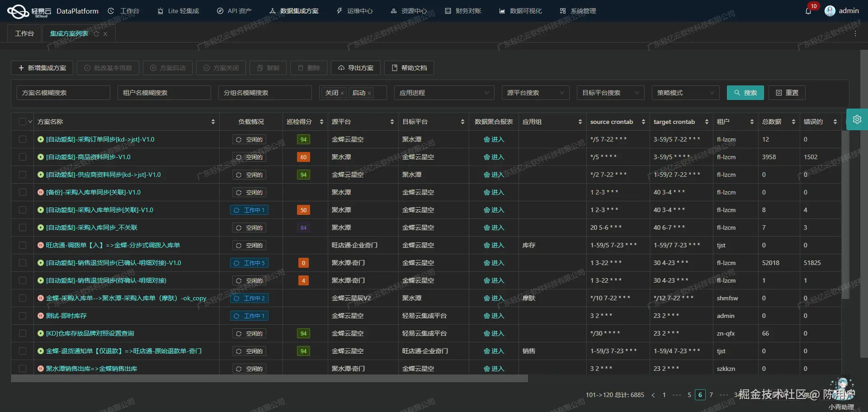
Task: Click status icon of 测试-即时库存 row
Action: click(x=41, y=316)
